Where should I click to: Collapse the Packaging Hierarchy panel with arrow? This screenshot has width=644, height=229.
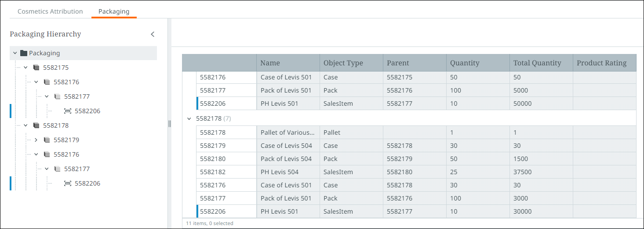(153, 34)
